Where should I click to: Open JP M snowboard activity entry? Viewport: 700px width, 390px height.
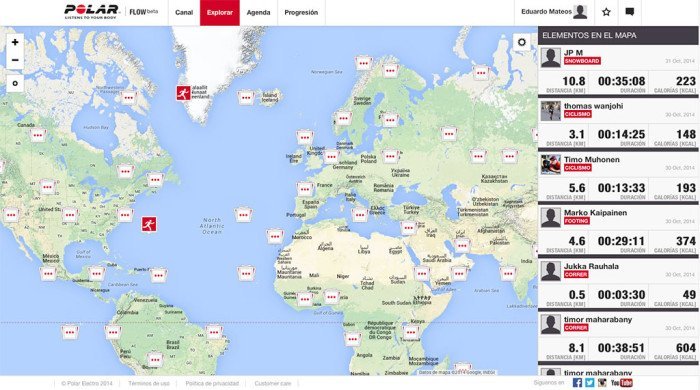[618, 71]
